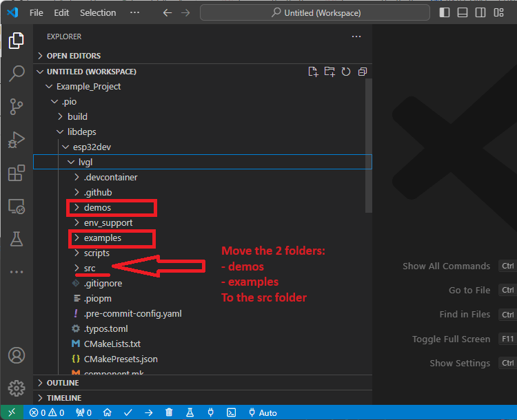Click the errors and warnings count in status bar
The height and width of the screenshot is (420, 517).
[x=47, y=412]
